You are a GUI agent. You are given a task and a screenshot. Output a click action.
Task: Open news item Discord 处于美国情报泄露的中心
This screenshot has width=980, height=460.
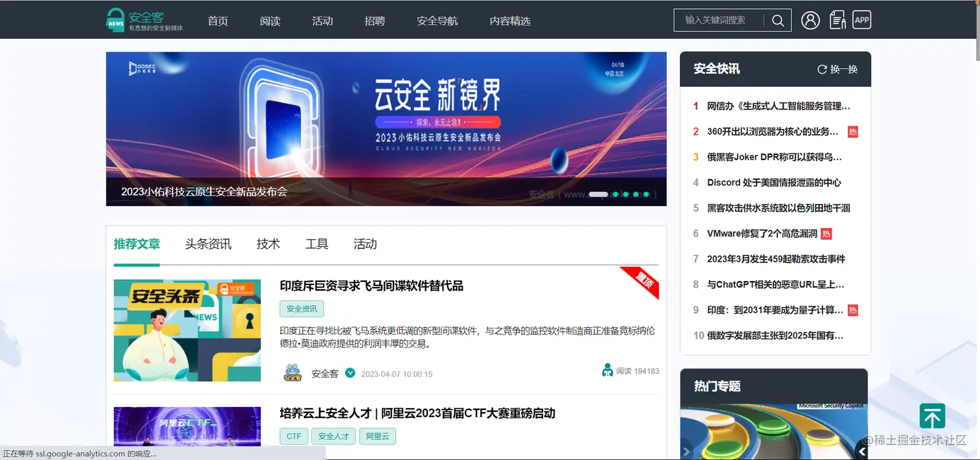click(x=774, y=183)
